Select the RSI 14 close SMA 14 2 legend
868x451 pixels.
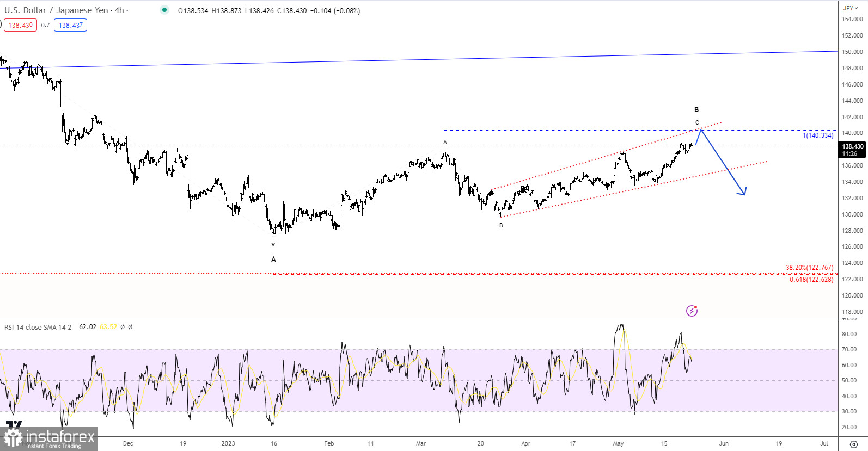(38, 327)
